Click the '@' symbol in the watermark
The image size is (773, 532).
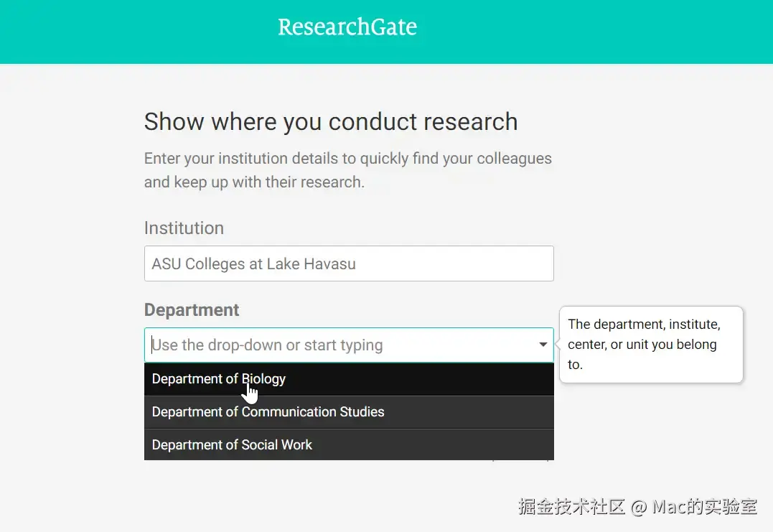(x=639, y=507)
